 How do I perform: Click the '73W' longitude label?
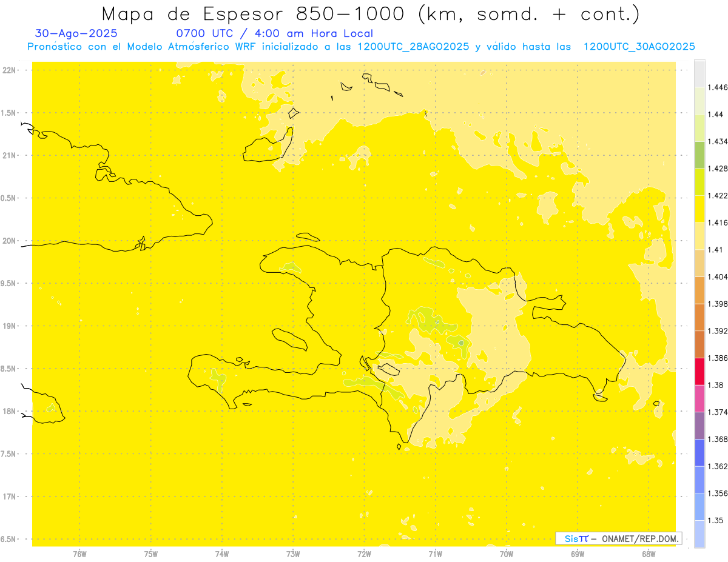293,554
